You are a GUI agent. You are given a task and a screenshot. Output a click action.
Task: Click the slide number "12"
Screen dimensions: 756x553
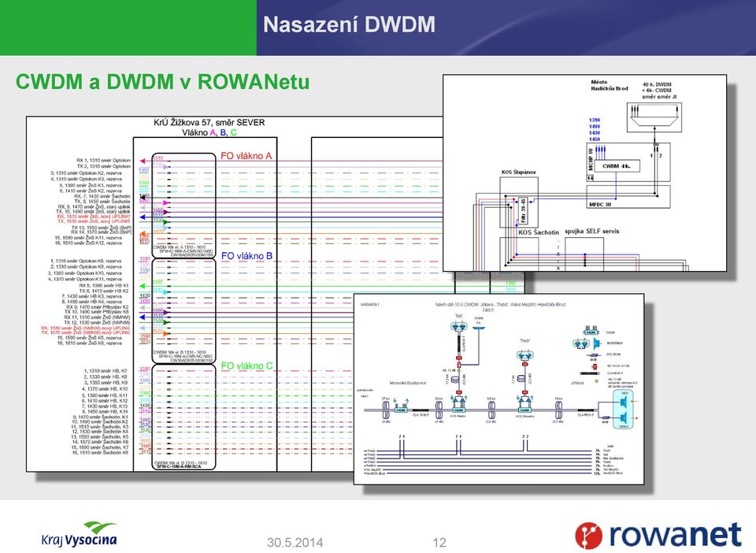(439, 543)
